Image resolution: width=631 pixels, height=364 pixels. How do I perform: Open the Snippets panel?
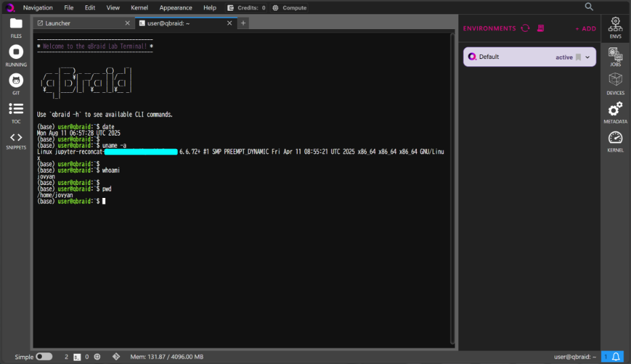click(x=16, y=141)
